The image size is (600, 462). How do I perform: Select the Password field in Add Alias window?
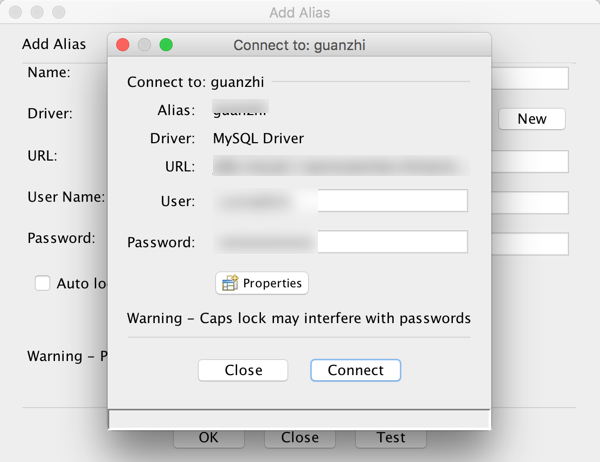click(x=530, y=244)
